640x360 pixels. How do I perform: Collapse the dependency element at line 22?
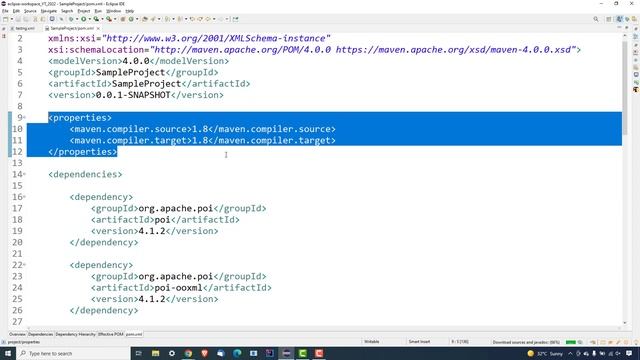point(24,265)
